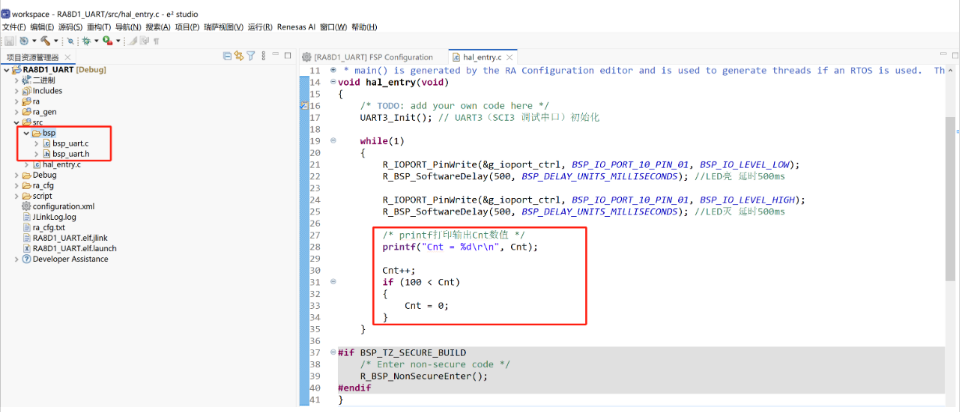Collapse the bsp folder
Viewport: 960px width, 412px height.
pyautogui.click(x=26, y=133)
